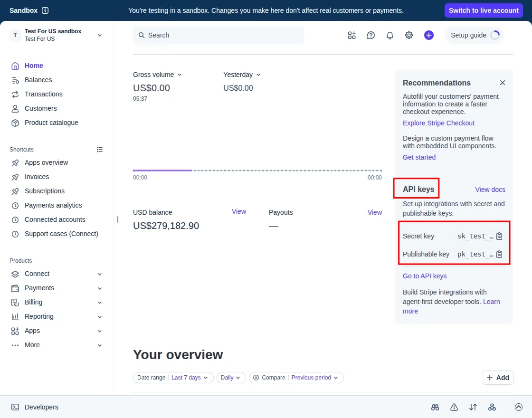532x418 pixels.
Task: Click the sidebar collapse handle
Action: point(118,219)
